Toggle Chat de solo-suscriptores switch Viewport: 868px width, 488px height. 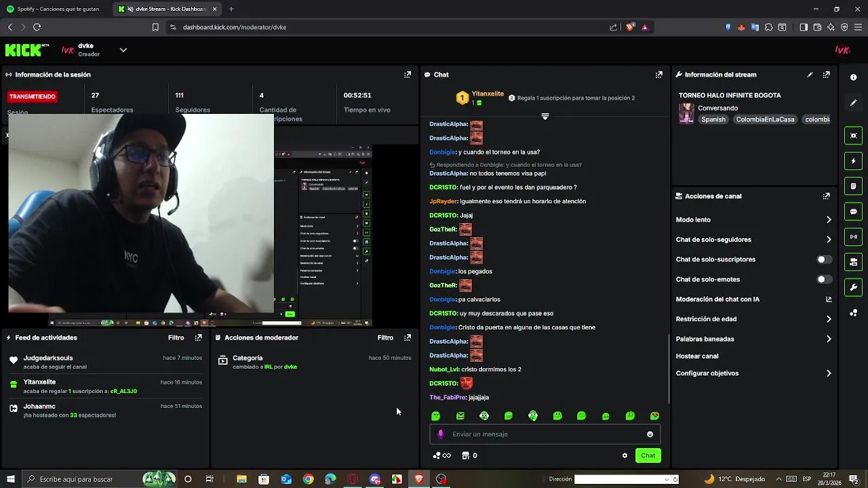(x=824, y=260)
